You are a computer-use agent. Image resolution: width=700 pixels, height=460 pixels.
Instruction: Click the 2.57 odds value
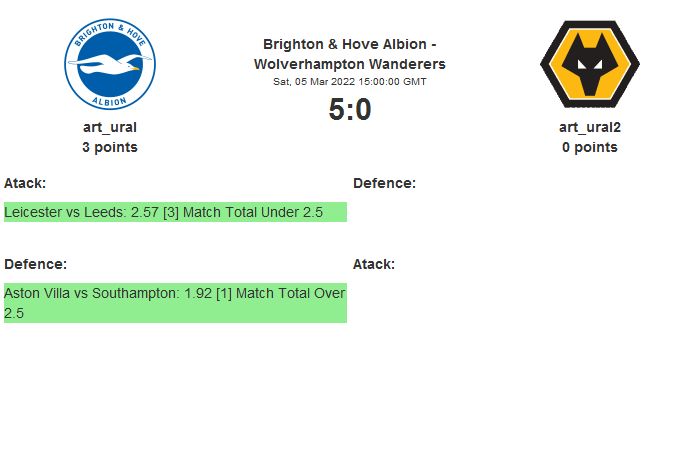pos(145,212)
